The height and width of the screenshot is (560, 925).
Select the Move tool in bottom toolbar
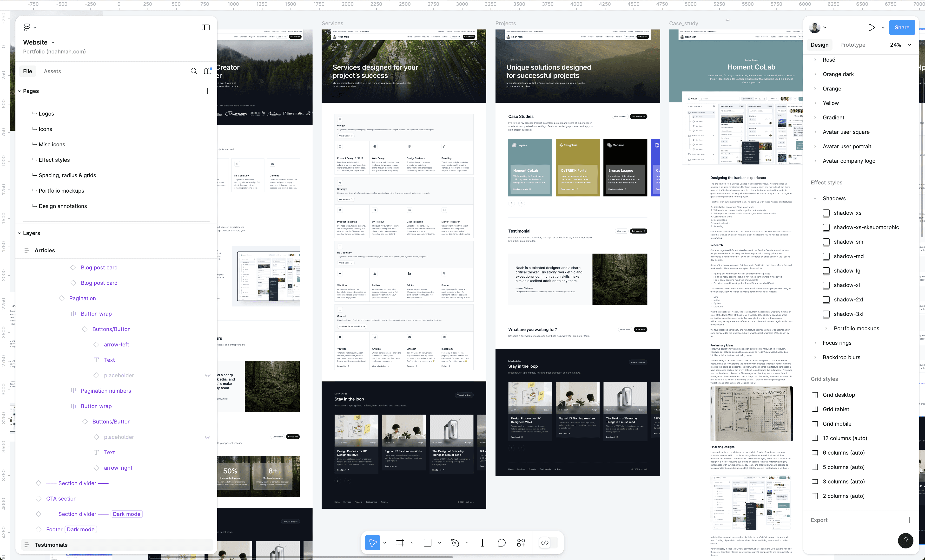pos(372,542)
